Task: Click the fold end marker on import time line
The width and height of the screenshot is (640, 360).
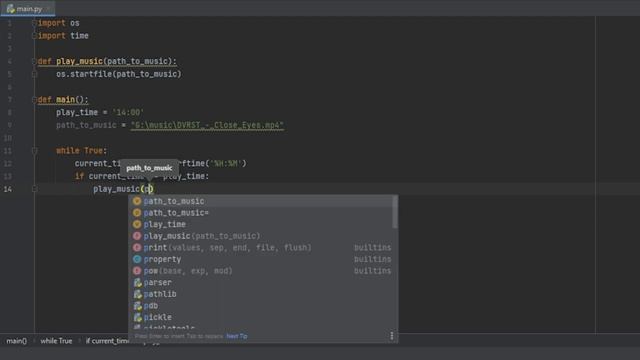Action: 34,36
